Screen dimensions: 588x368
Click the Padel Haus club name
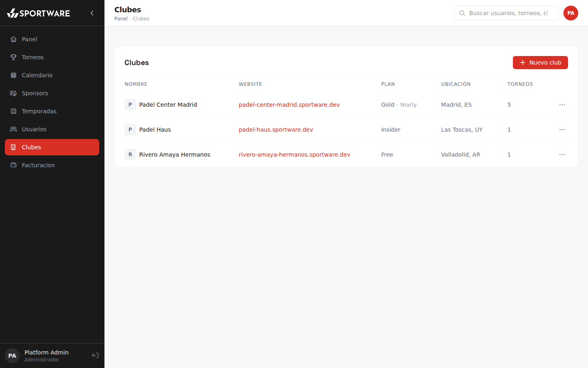155,130
